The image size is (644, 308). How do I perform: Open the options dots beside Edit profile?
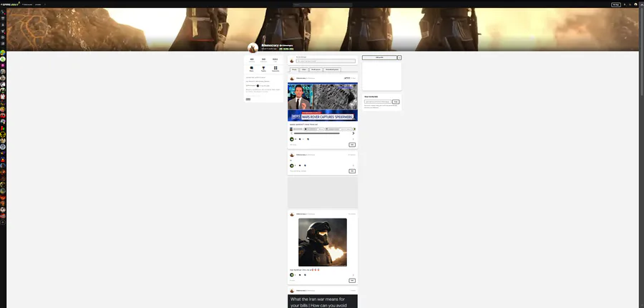[x=399, y=57]
